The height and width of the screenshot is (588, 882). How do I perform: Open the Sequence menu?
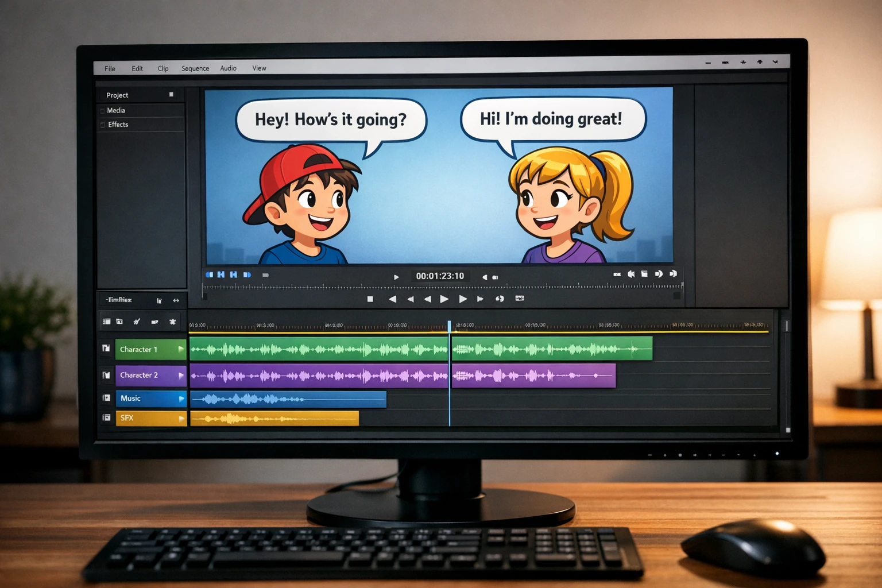pos(195,68)
